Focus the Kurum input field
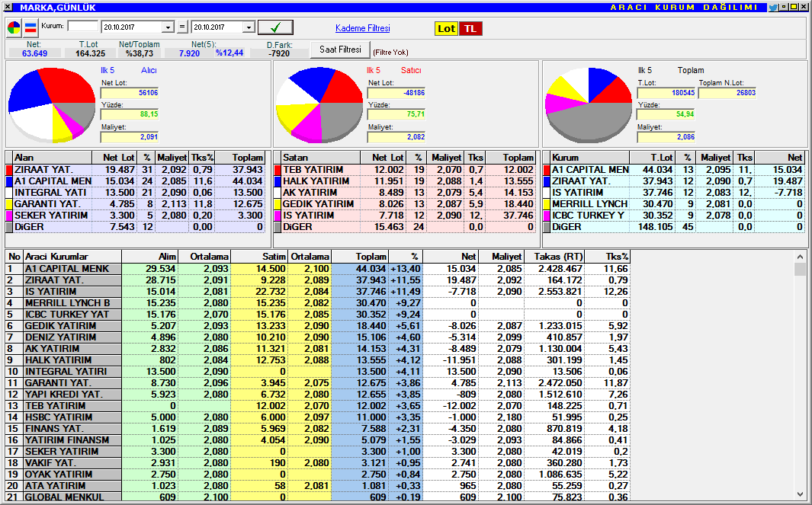This screenshot has width=812, height=505. 83,27
